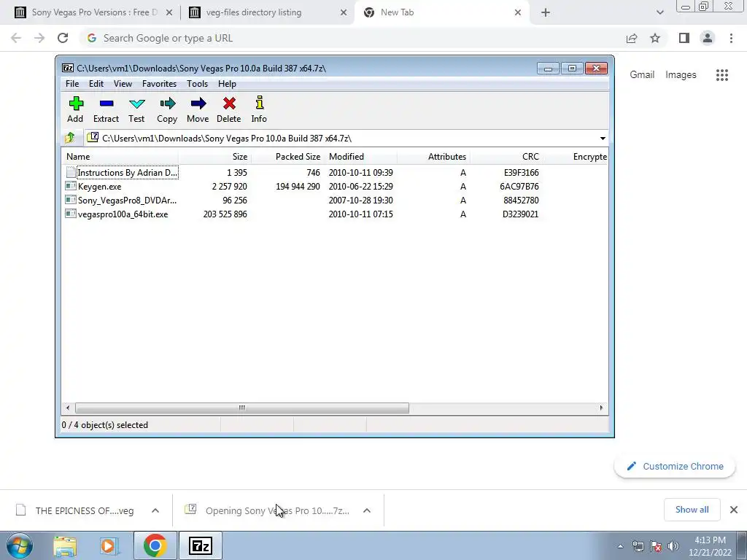Reload the Chrome page
The image size is (747, 560).
[63, 38]
